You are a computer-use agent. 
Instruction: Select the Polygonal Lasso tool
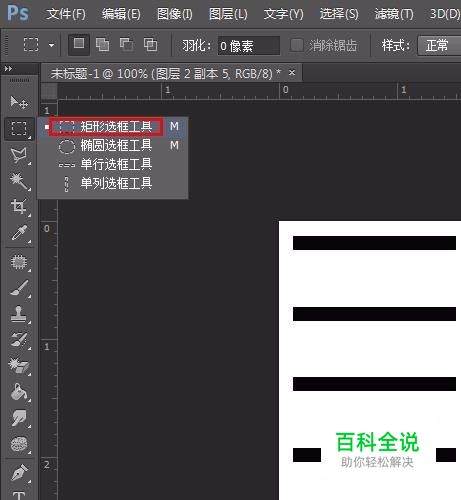point(19,155)
